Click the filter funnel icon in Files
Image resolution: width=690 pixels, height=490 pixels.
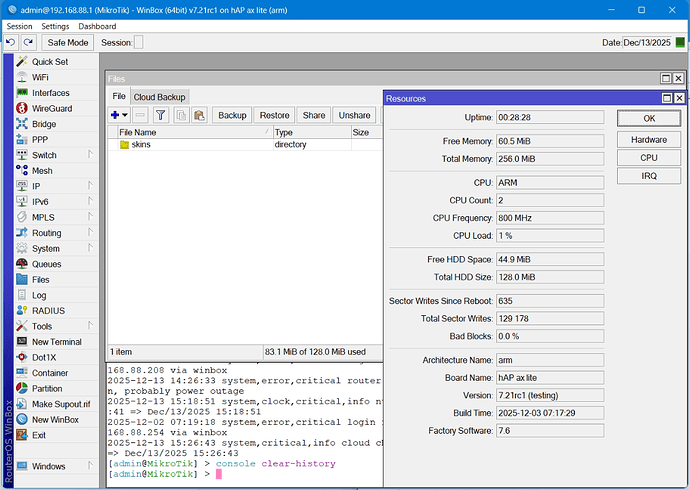[x=161, y=115]
